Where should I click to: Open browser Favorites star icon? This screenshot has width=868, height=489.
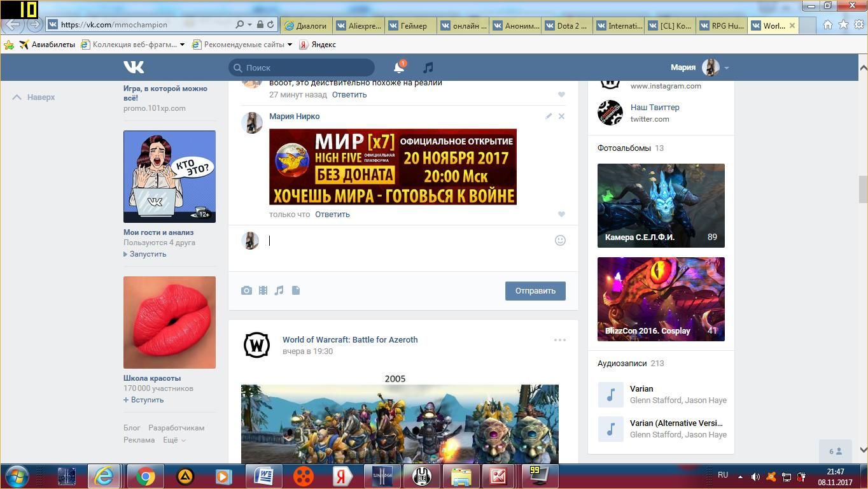(x=844, y=25)
